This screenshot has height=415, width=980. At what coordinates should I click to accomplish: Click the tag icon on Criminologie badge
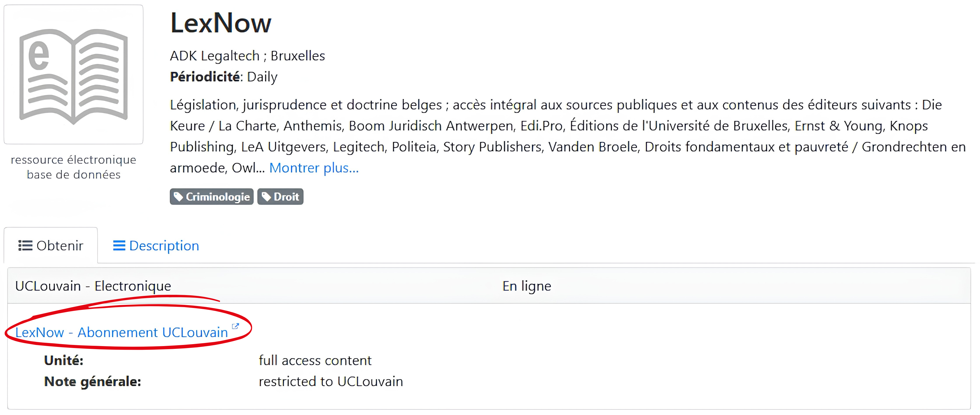point(178,197)
